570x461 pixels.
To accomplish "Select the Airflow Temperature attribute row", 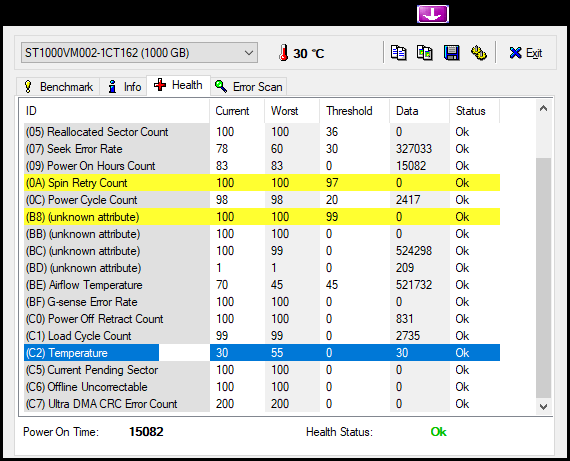I will point(262,285).
